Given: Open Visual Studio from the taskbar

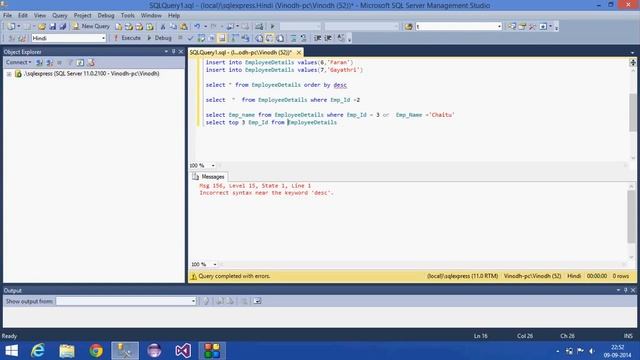Looking at the screenshot, I should pyautogui.click(x=183, y=351).
